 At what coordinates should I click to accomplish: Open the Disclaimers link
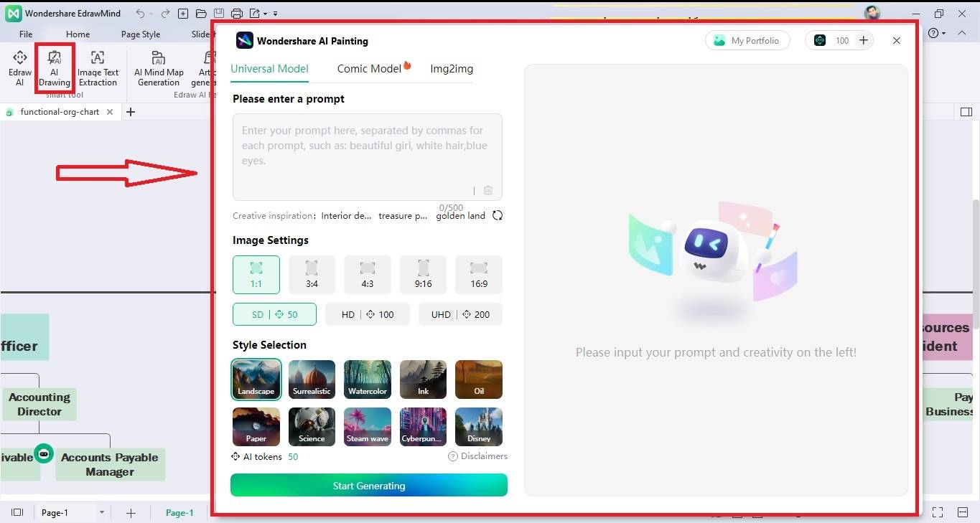pyautogui.click(x=478, y=456)
